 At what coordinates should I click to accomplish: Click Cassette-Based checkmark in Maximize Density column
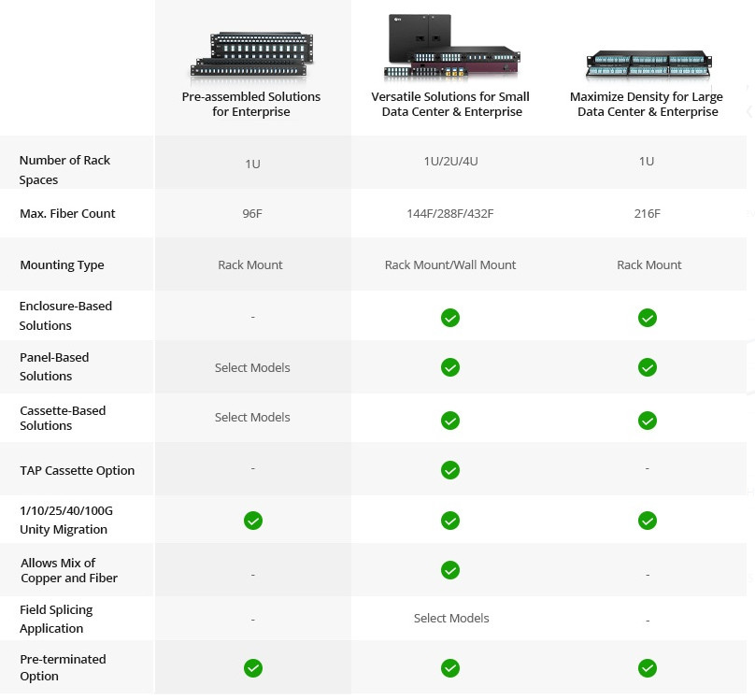click(x=648, y=420)
